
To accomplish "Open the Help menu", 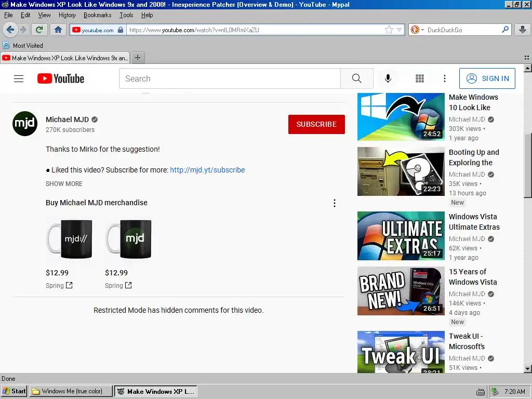I will pyautogui.click(x=147, y=15).
